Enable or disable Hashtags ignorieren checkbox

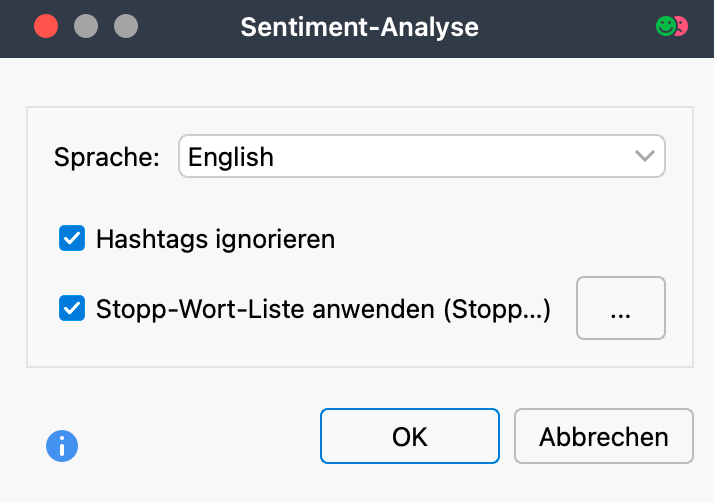point(72,239)
